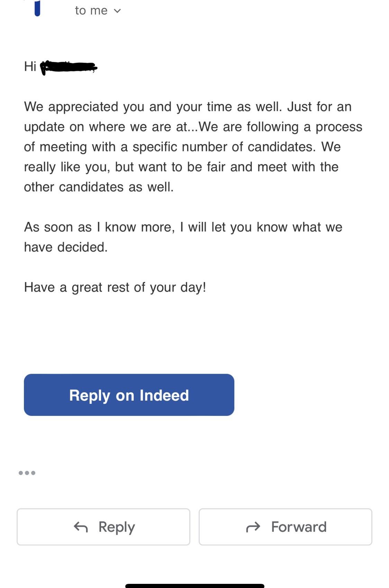389x588 pixels.
Task: Tap the "to me" recipient label
Action: coord(91,11)
